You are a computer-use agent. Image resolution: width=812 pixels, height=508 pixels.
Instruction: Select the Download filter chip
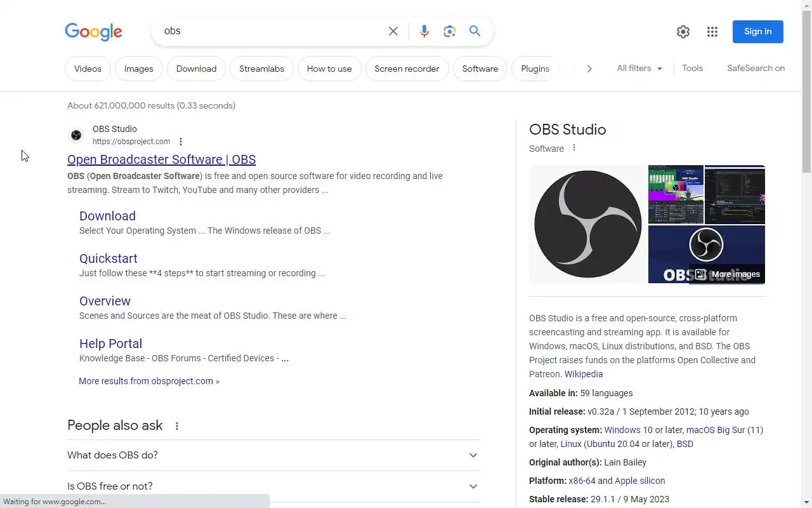click(196, 69)
